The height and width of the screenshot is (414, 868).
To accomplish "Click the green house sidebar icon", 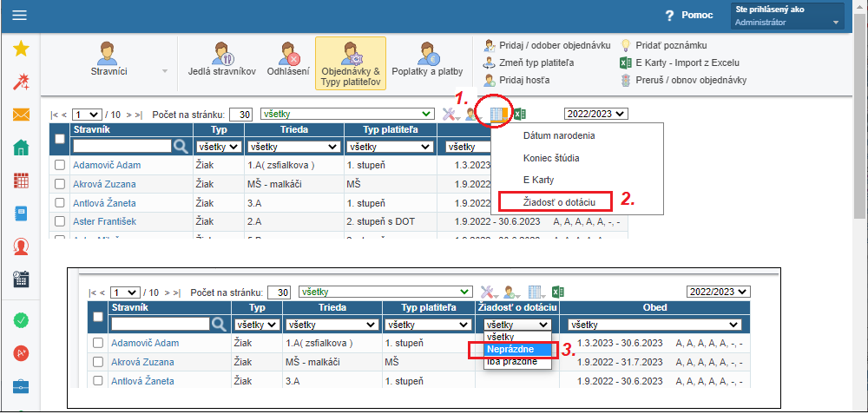I will (x=21, y=148).
